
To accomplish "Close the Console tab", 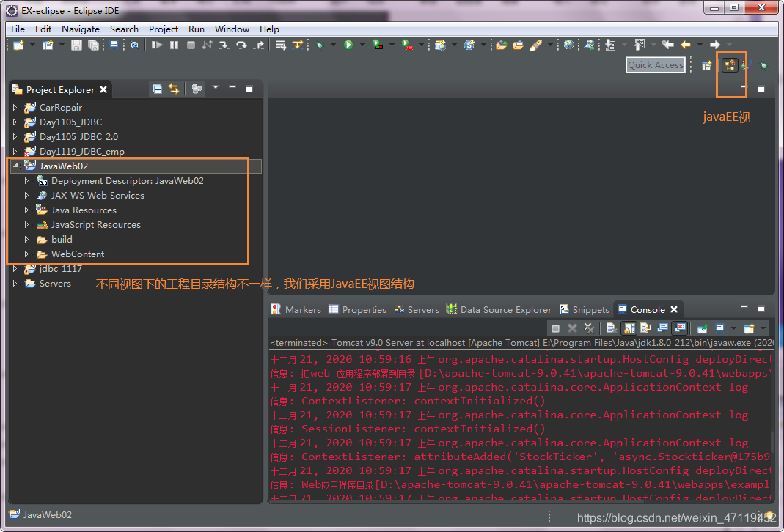I will click(674, 310).
